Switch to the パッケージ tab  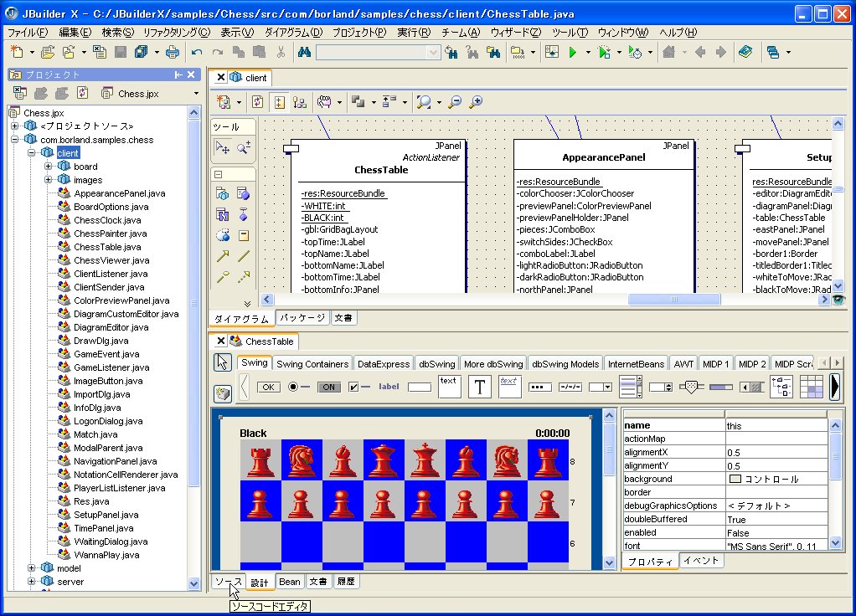click(302, 317)
